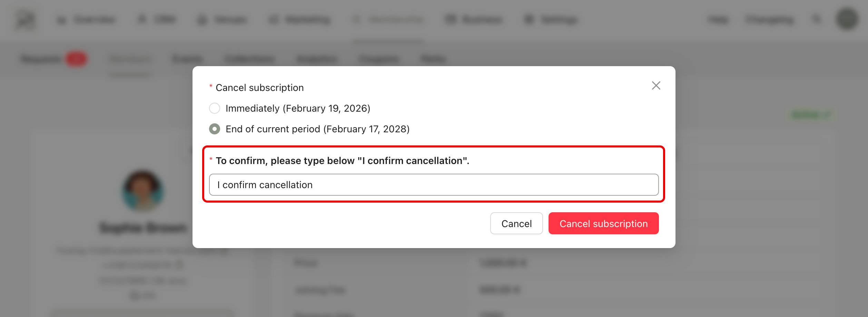Click the app logo in top-left corner

(x=25, y=20)
